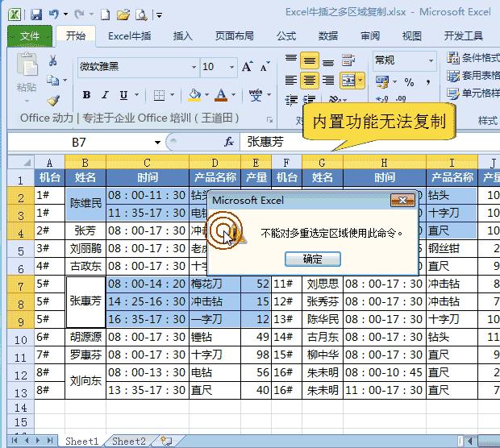Screen dimensions: 500x448
Task: Click the Merge and Center icon
Action: tap(348, 81)
